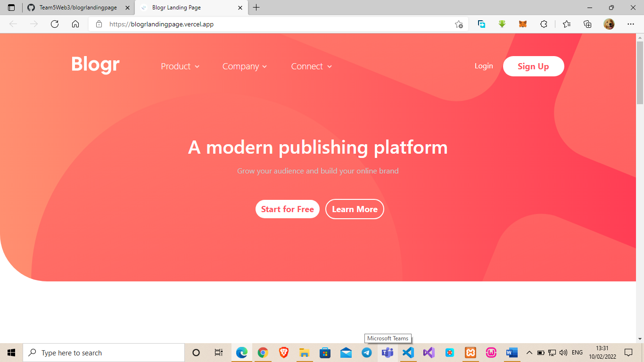Open XAMPP from the taskbar
This screenshot has height=362, width=644.
coord(471,353)
